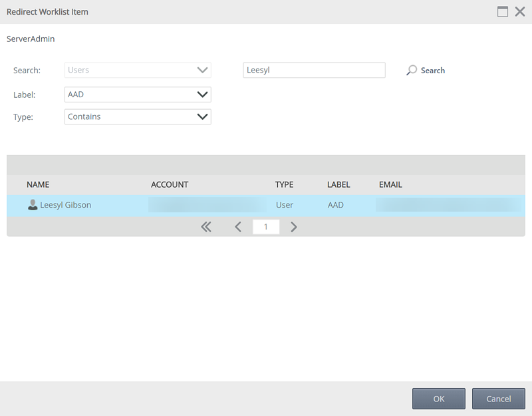Maximize the Redirect Worklist Item dialog
The height and width of the screenshot is (416, 532).
(503, 11)
